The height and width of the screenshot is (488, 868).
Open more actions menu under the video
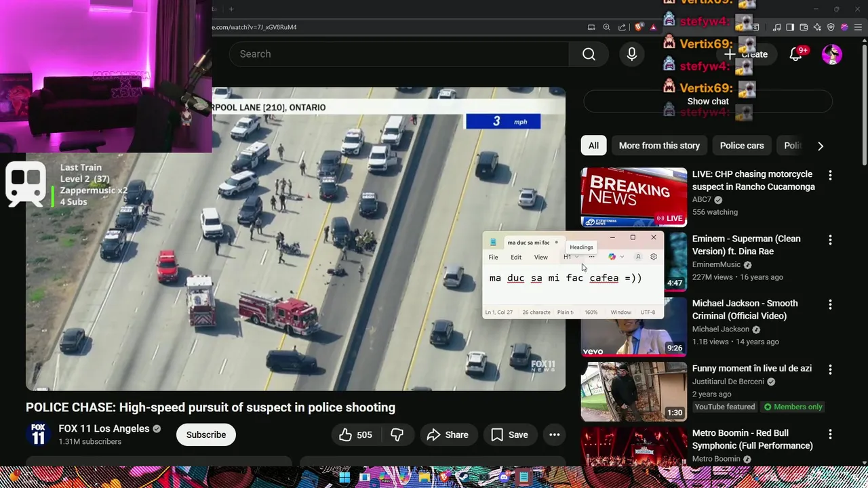point(555,434)
